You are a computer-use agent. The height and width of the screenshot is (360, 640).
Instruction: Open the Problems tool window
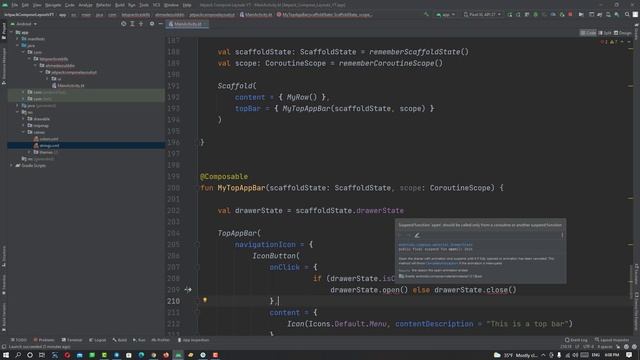coord(44,340)
